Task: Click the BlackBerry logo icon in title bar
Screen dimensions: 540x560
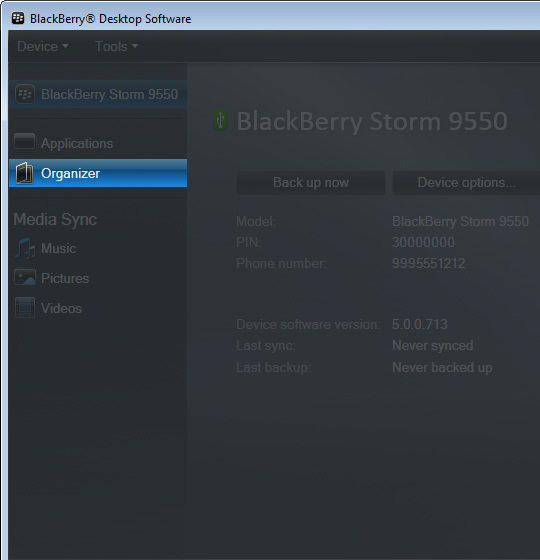Action: (x=18, y=18)
